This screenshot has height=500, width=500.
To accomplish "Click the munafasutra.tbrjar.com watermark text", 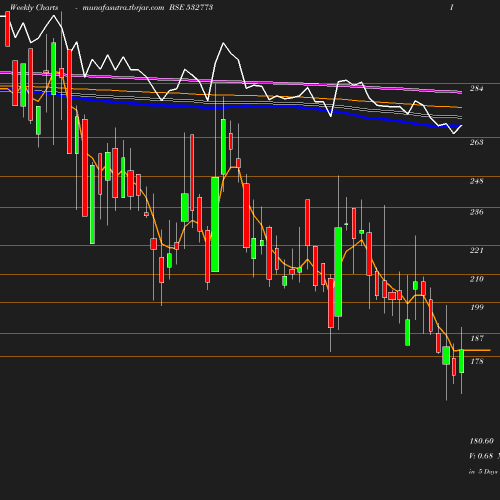I will coord(123,7).
